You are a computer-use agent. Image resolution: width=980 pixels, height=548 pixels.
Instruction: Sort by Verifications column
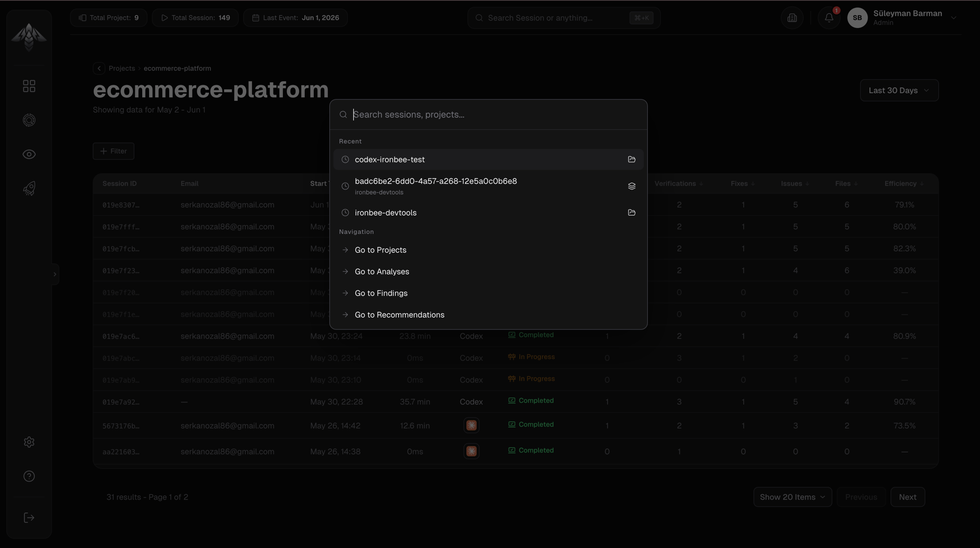(x=679, y=184)
